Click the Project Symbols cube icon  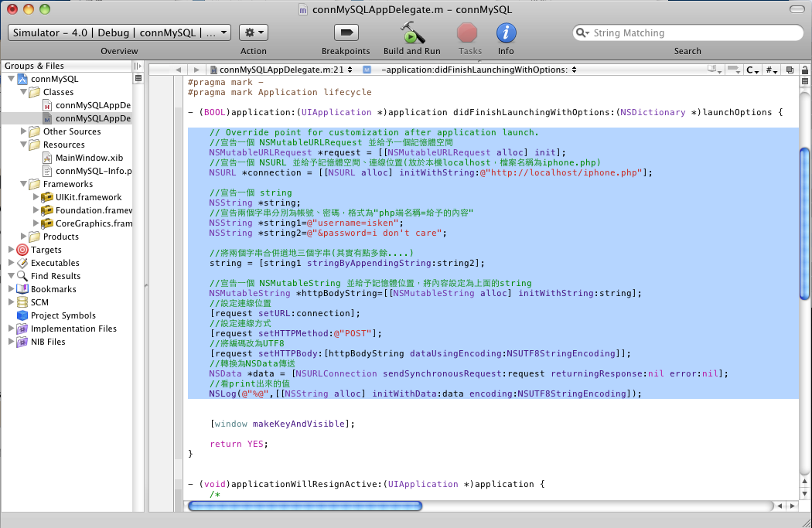coord(22,315)
